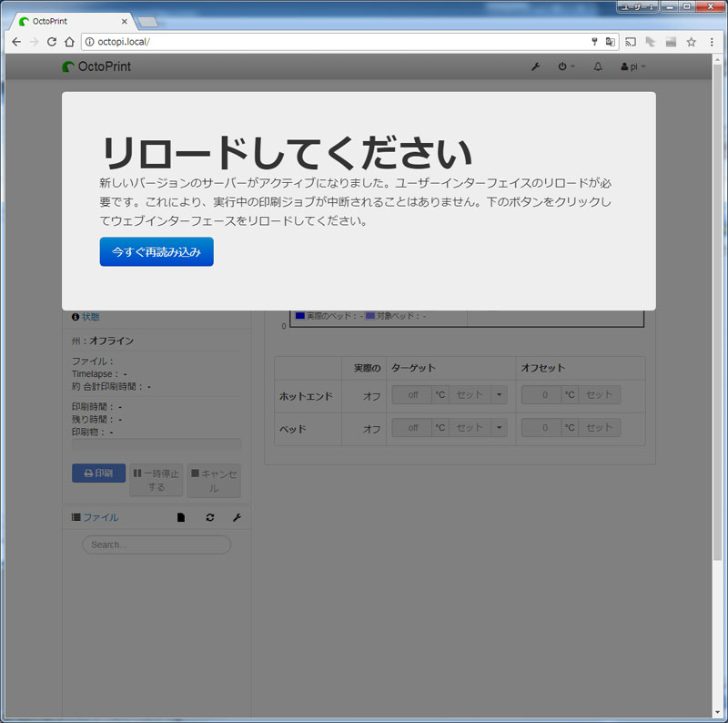Click ホットエンド offset input field

click(541, 395)
